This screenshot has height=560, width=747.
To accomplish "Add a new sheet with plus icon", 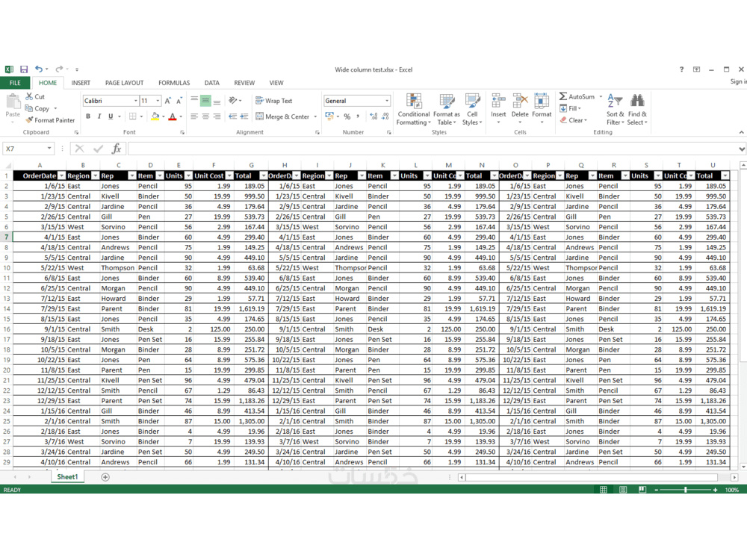I will pos(105,476).
